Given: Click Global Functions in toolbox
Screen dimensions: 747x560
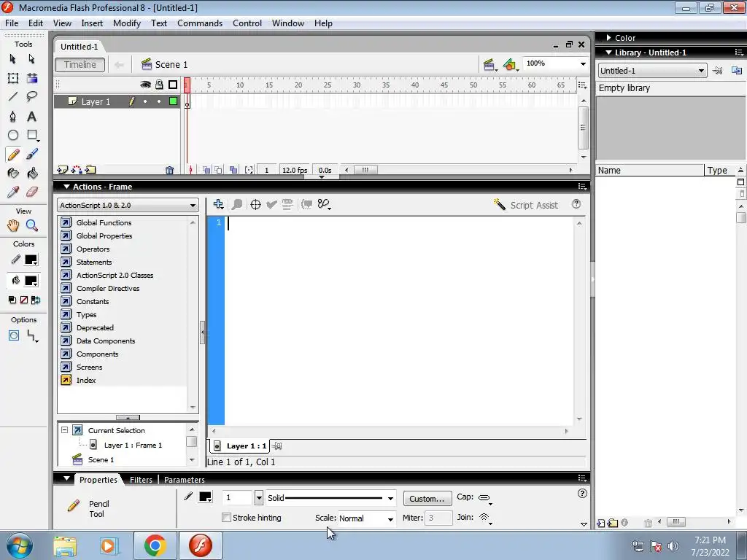Looking at the screenshot, I should pyautogui.click(x=104, y=222).
